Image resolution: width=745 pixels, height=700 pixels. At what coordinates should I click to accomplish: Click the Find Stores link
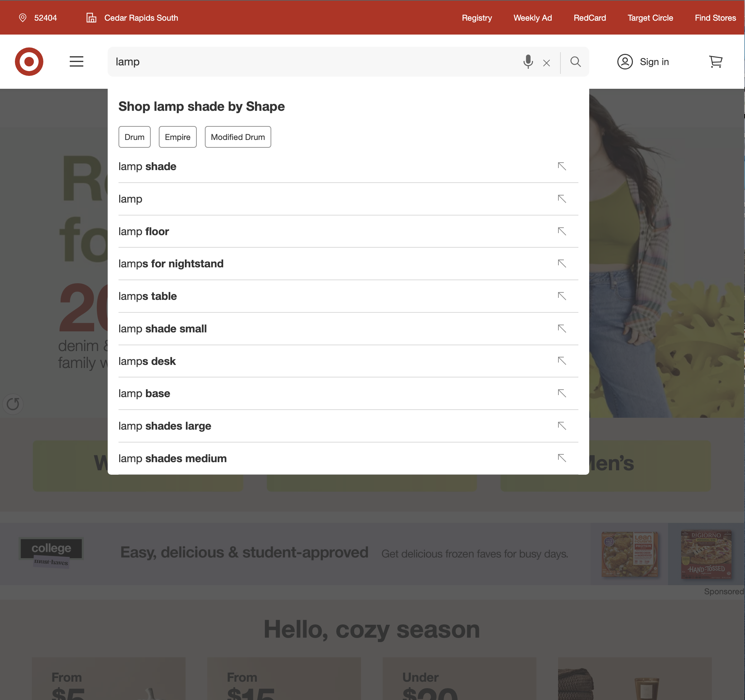tap(715, 17)
